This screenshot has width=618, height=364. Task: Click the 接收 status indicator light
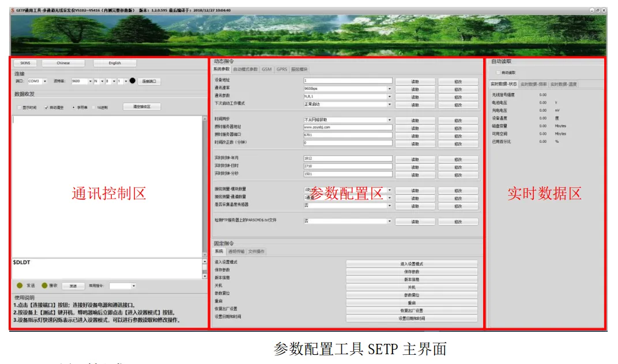(x=44, y=285)
